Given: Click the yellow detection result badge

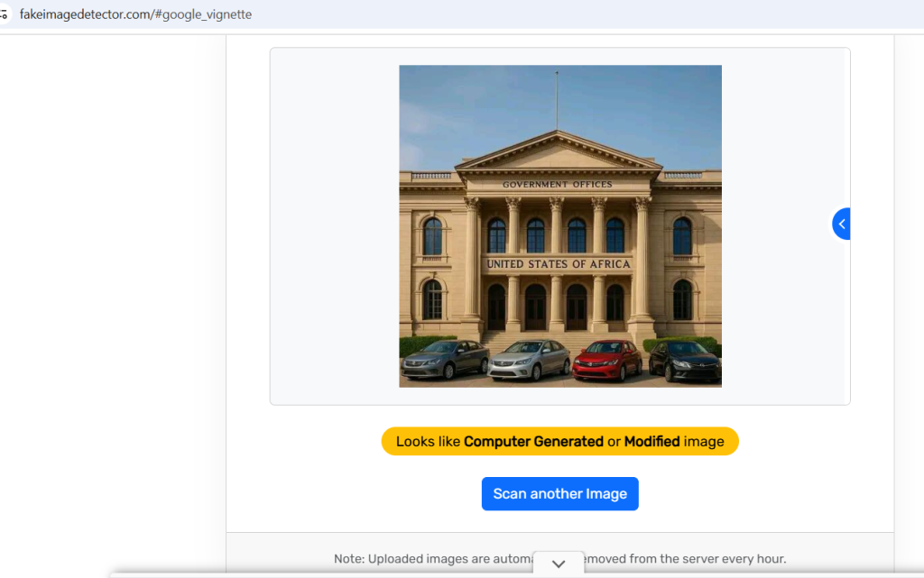Looking at the screenshot, I should point(559,442).
